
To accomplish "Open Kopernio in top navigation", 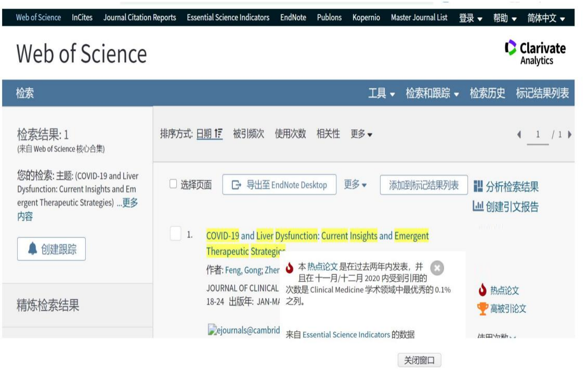I will (x=366, y=17).
